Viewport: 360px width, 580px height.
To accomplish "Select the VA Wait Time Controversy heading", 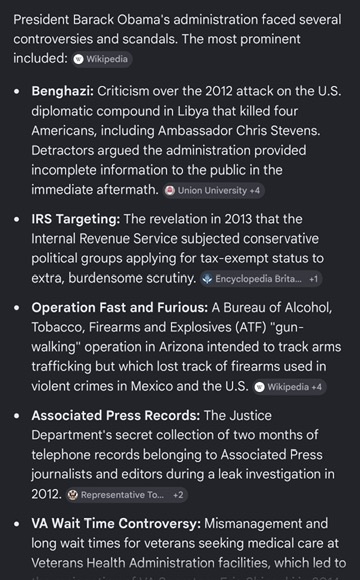I will click(x=116, y=523).
